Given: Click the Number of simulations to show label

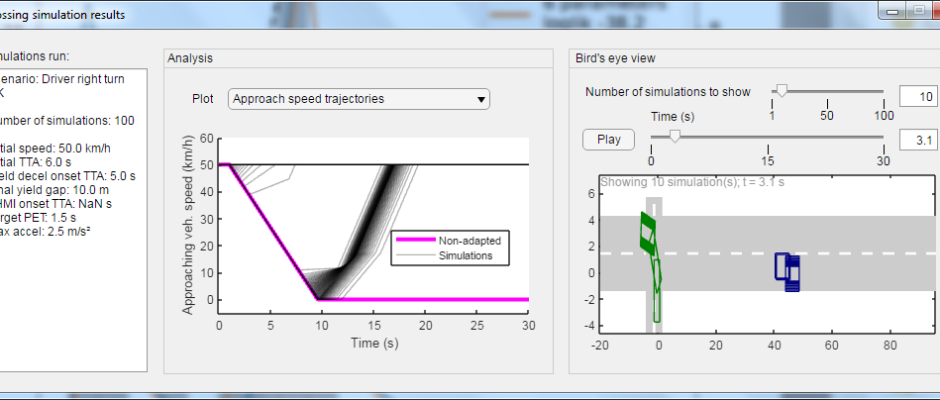Looking at the screenshot, I should (668, 92).
